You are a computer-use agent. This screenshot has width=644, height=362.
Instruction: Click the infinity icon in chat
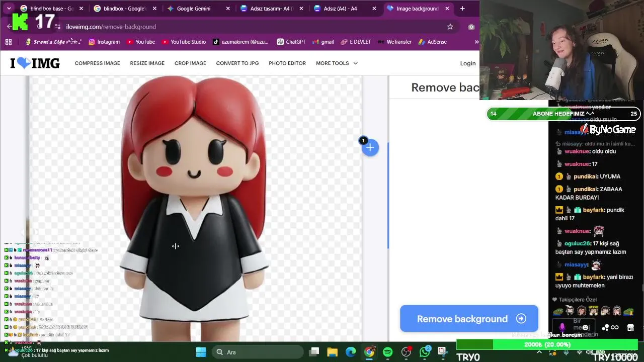coord(614,328)
